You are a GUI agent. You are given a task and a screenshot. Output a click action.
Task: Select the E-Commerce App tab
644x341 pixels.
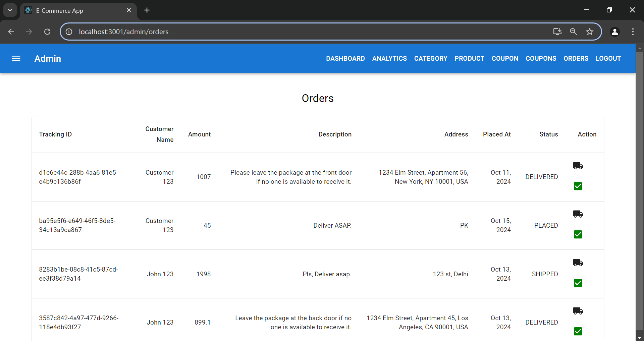pyautogui.click(x=78, y=10)
